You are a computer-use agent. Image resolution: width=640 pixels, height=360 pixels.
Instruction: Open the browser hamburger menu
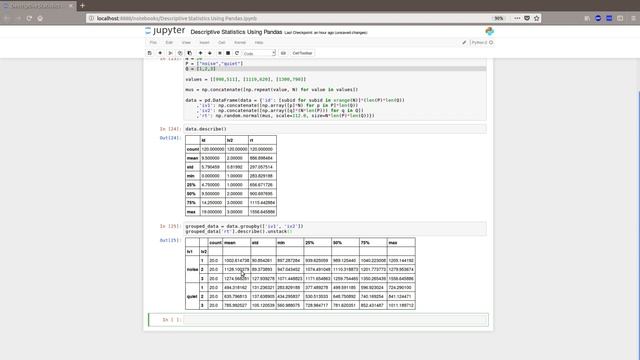(633, 18)
